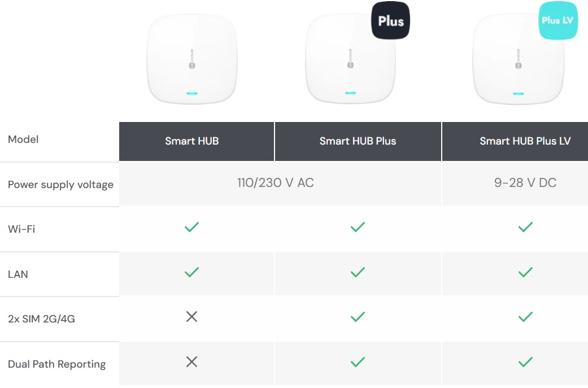
Task: Select the Smart HUB Plus LV header
Action: [x=525, y=141]
